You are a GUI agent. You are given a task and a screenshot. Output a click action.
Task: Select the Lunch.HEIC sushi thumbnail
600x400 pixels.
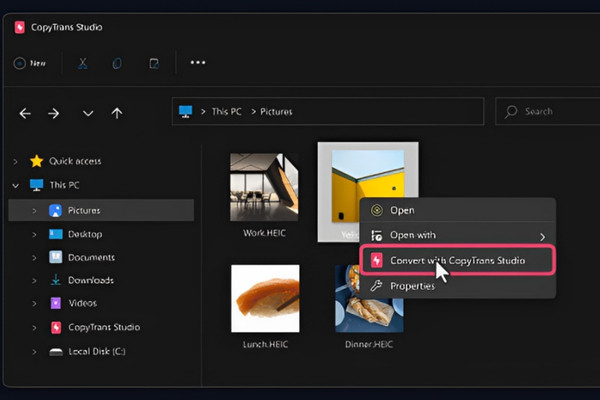(265, 299)
